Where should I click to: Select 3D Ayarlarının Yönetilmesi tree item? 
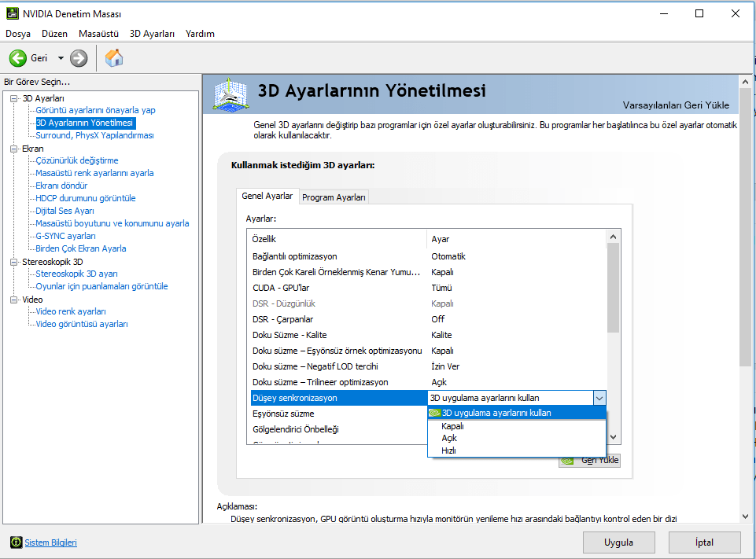point(85,123)
